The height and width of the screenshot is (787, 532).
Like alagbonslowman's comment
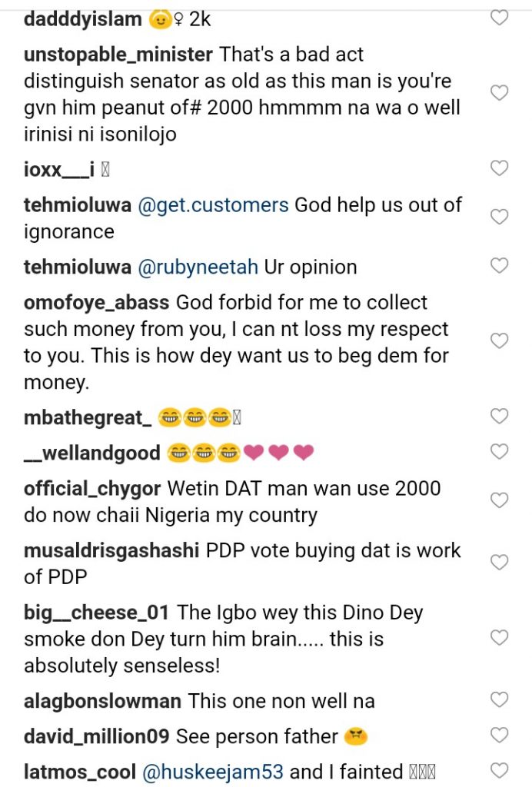tap(500, 700)
